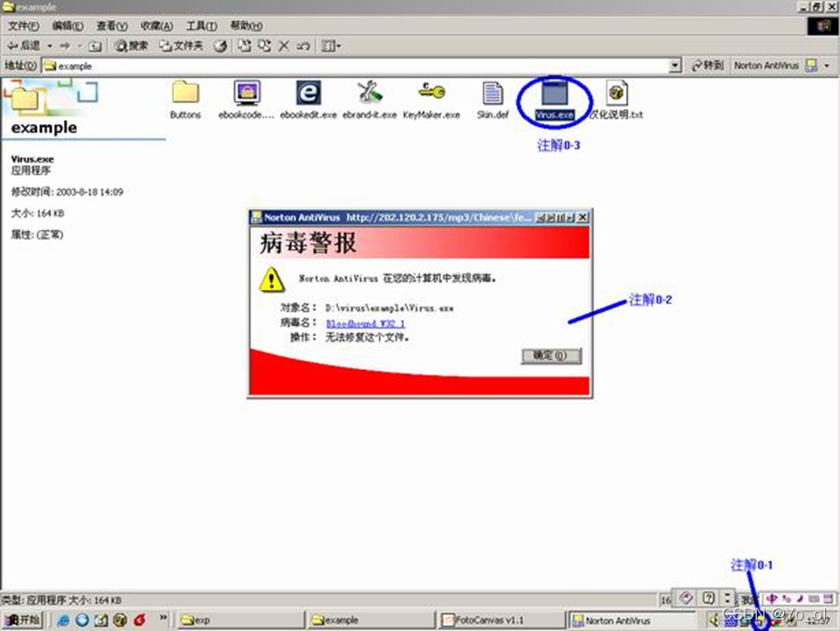This screenshot has width=840, height=631.
Task: Click the Norton AntiVirus toolbar icon
Action: click(x=812, y=66)
